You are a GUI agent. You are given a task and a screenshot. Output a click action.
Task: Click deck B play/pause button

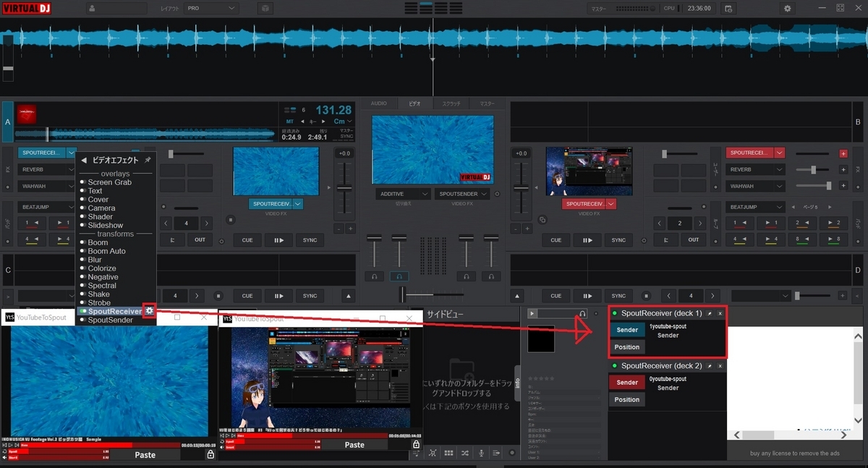click(587, 240)
